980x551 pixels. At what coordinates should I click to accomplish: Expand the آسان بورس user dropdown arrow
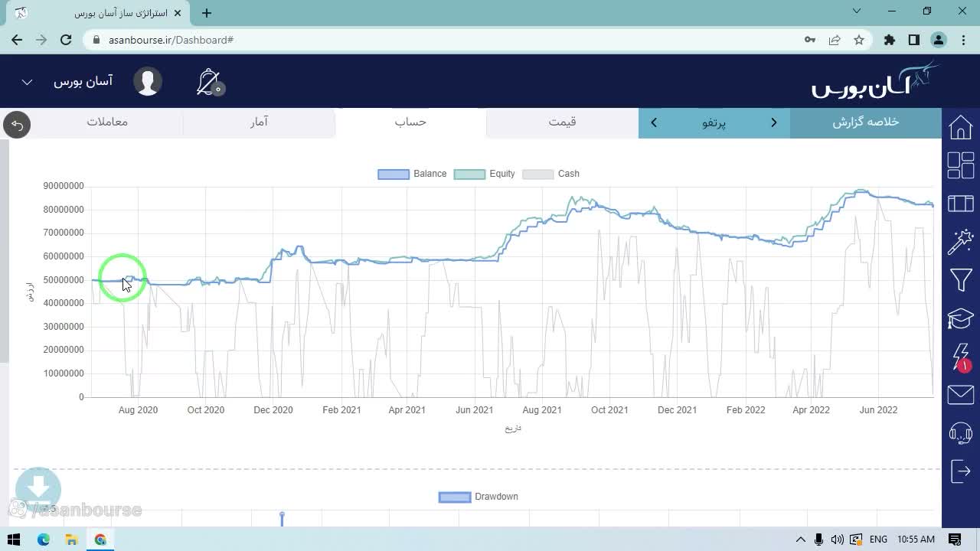coord(27,82)
